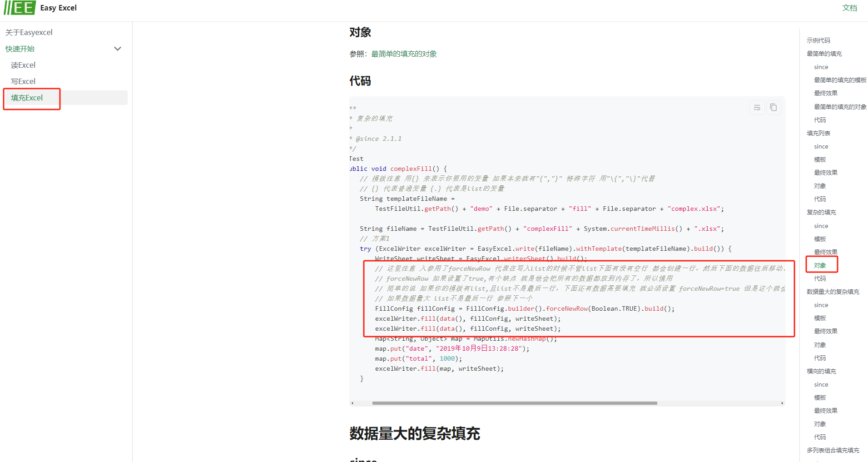Jump to 最简单的填充 in the outline

824,54
